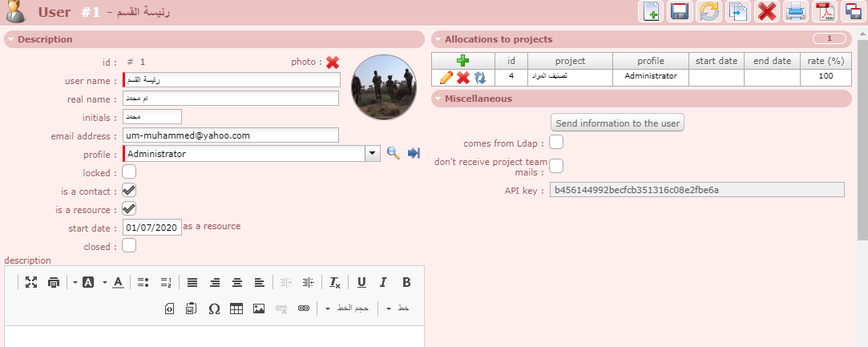Maximize the description editor
The width and height of the screenshot is (868, 347).
31,282
